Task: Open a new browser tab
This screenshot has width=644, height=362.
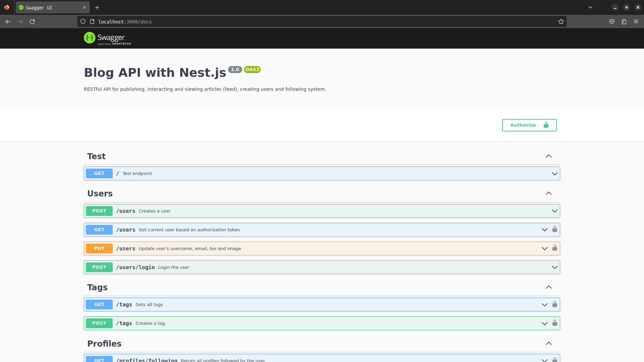Action: point(97,8)
